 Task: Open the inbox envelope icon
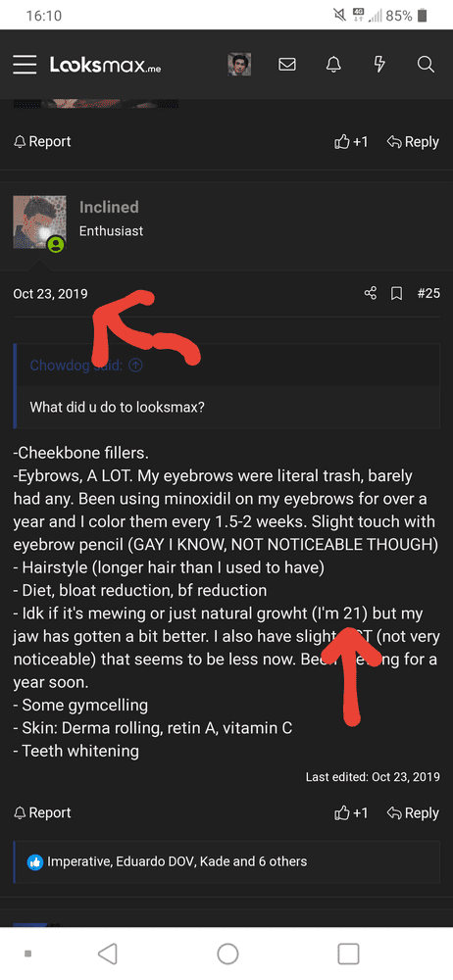point(287,65)
